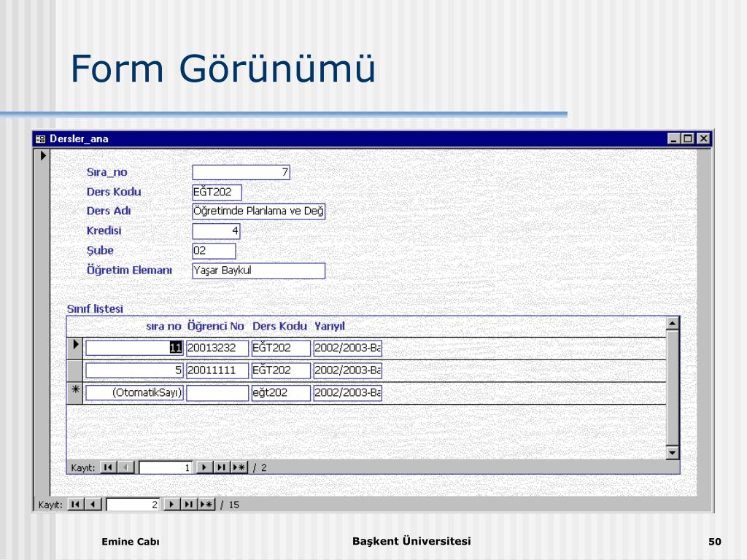This screenshot has height=560, width=747.
Task: Click Yarıyıl cell in the row numbered 11
Action: tap(348, 348)
